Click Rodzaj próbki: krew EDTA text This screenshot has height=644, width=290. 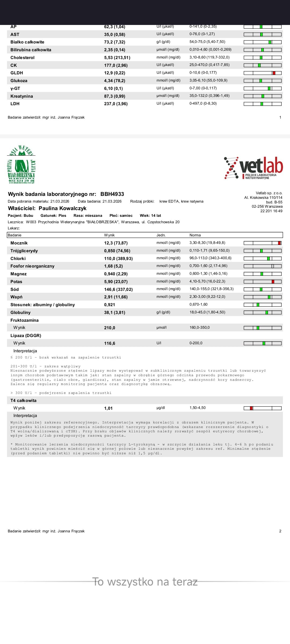pyautogui.click(x=167, y=201)
